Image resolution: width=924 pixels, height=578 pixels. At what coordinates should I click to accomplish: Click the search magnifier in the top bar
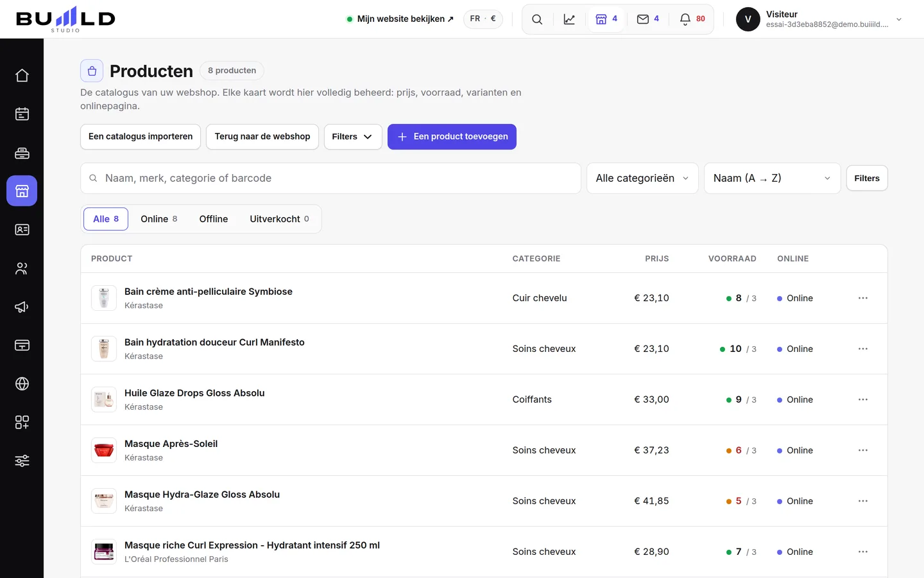pyautogui.click(x=537, y=19)
